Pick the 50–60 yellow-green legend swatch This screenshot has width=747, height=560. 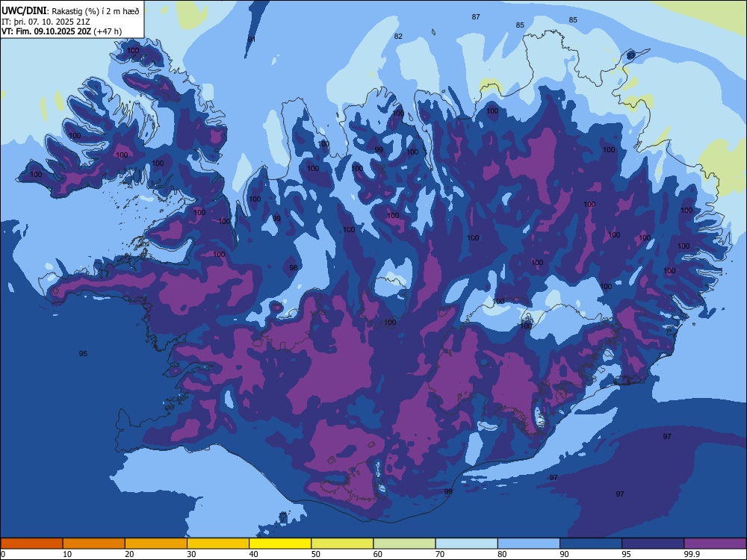pyautogui.click(x=342, y=544)
